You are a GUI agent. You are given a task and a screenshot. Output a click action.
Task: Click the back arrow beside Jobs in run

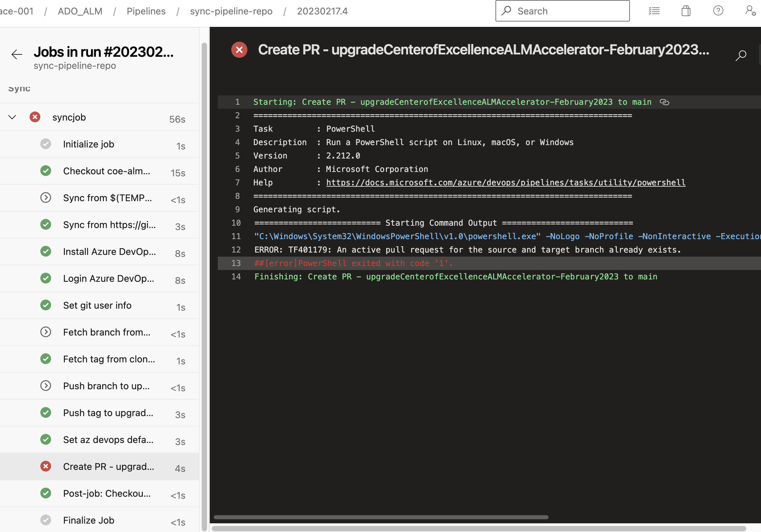16,54
